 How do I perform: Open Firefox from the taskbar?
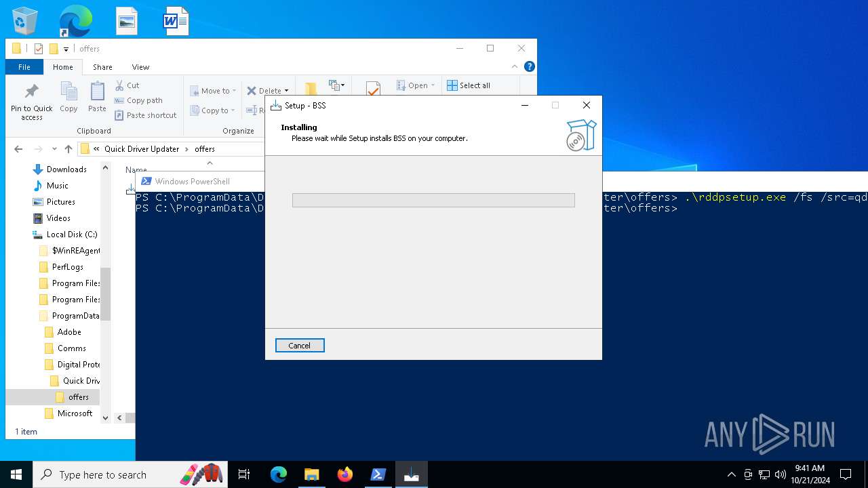coord(344,474)
